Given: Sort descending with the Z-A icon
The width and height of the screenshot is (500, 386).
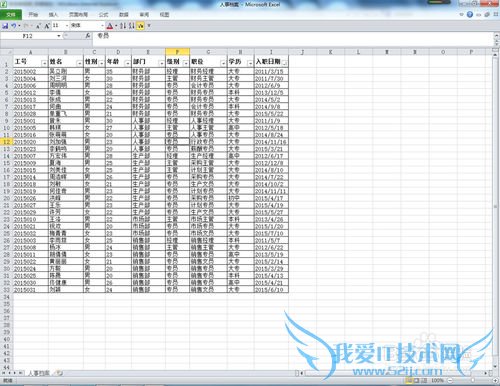Looking at the screenshot, I should (x=132, y=26).
